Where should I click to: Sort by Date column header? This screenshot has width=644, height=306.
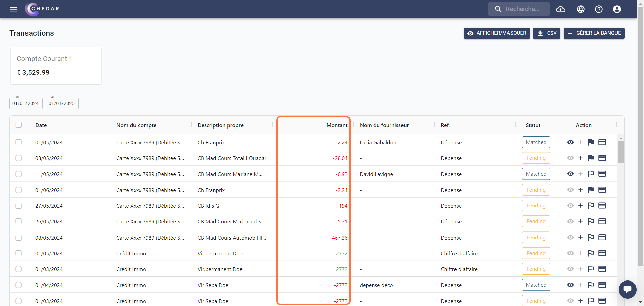(x=41, y=125)
